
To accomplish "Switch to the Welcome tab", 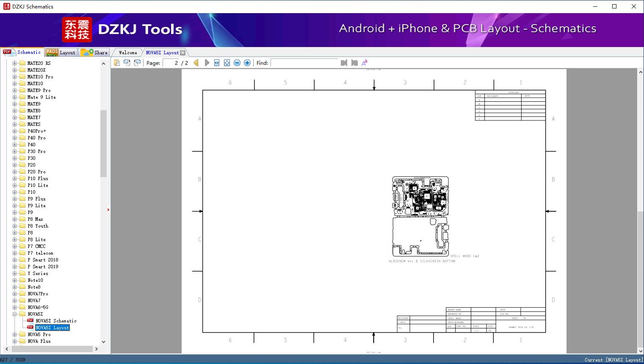I will tap(128, 53).
